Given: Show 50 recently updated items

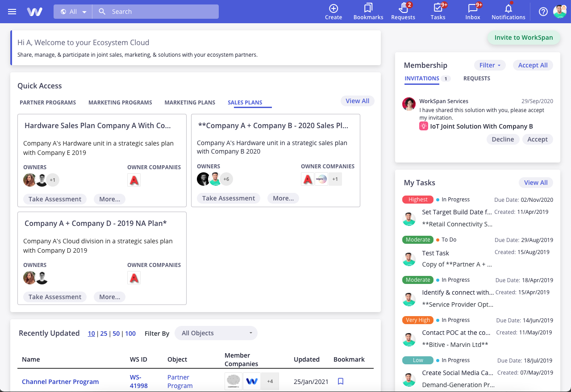Looking at the screenshot, I should click(116, 334).
